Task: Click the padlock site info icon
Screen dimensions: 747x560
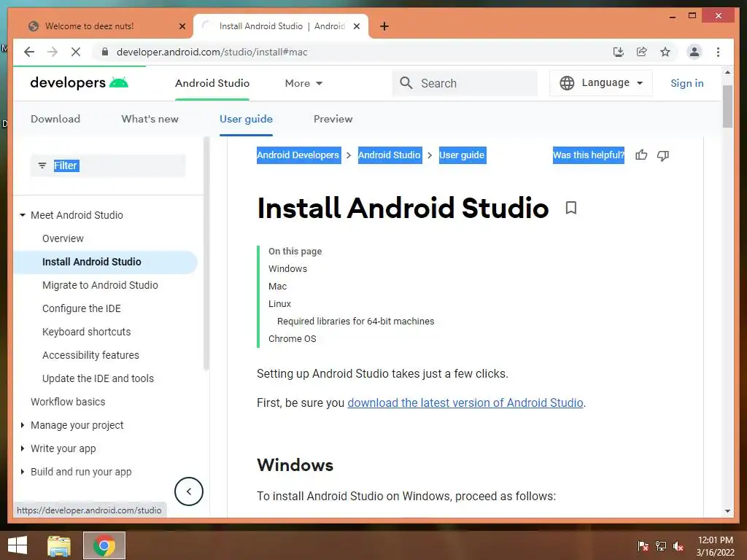Action: [x=105, y=52]
